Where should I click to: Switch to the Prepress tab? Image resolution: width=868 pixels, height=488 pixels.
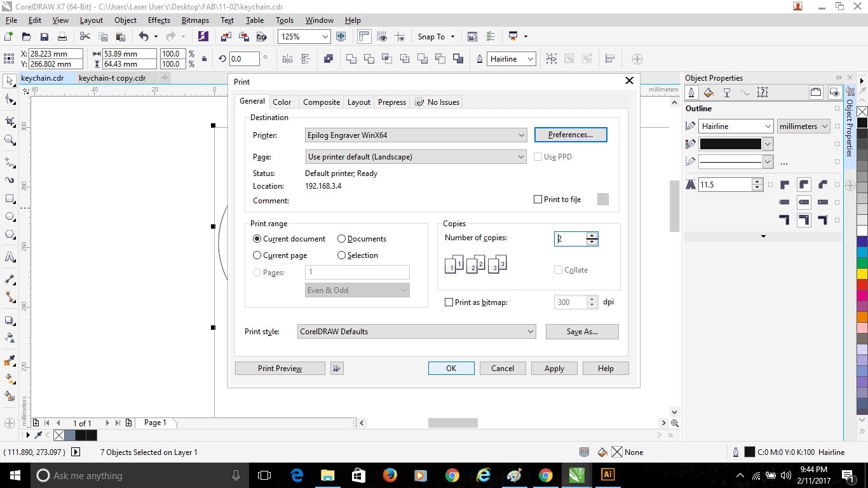392,102
